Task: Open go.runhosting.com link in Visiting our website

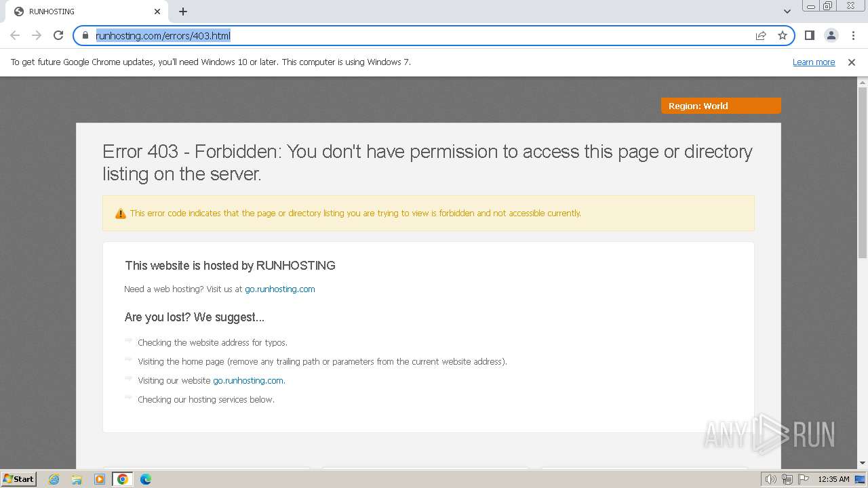Action: tap(248, 380)
